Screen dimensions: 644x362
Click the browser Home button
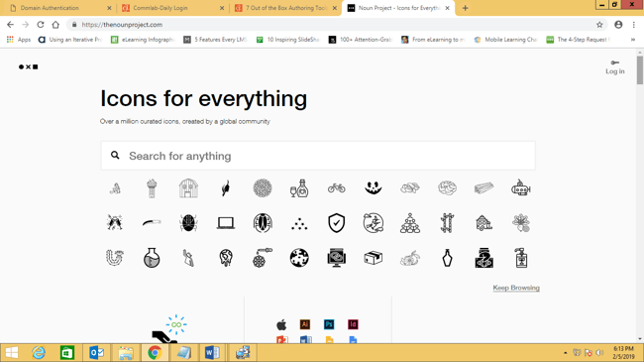pos(55,25)
